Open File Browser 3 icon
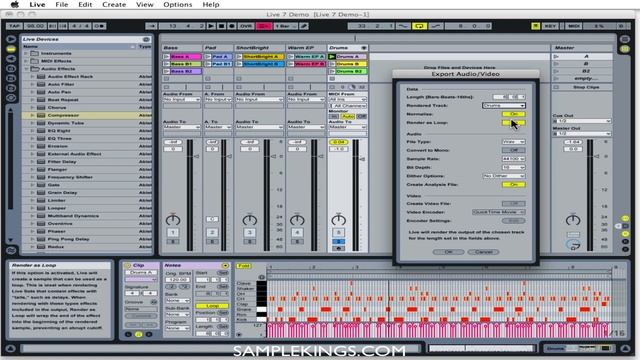Image resolution: width=640 pixels, height=360 pixels. 11,88
